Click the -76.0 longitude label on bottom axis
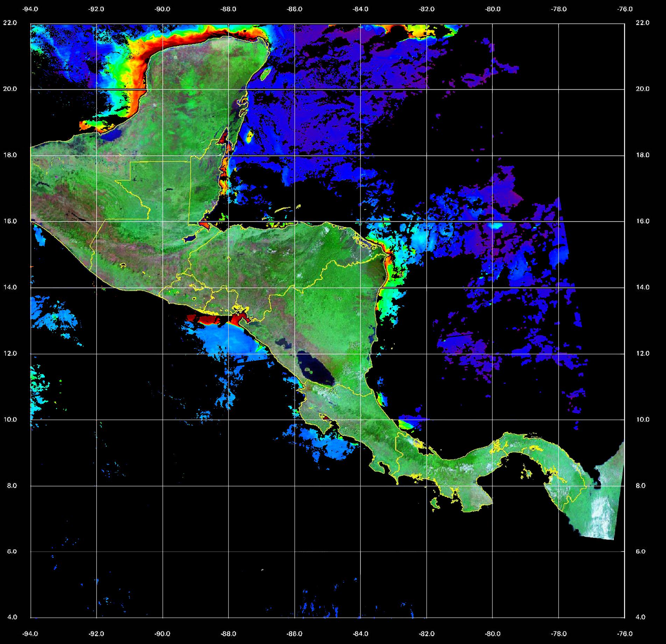 click(x=625, y=634)
